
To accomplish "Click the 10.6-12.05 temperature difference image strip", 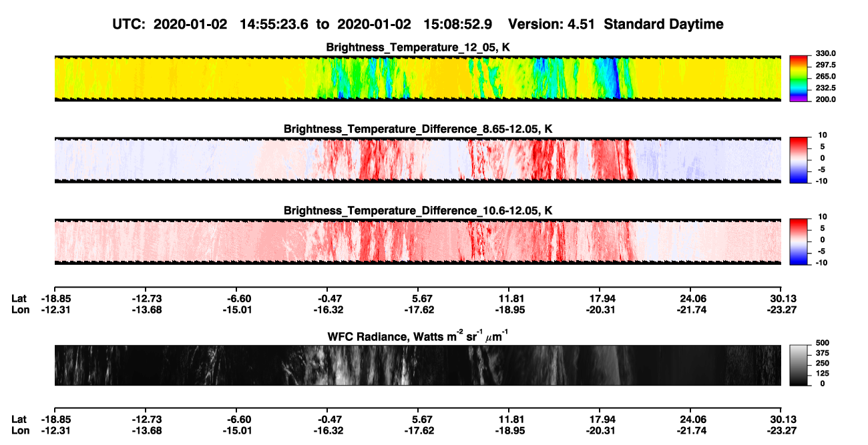I will [x=417, y=242].
